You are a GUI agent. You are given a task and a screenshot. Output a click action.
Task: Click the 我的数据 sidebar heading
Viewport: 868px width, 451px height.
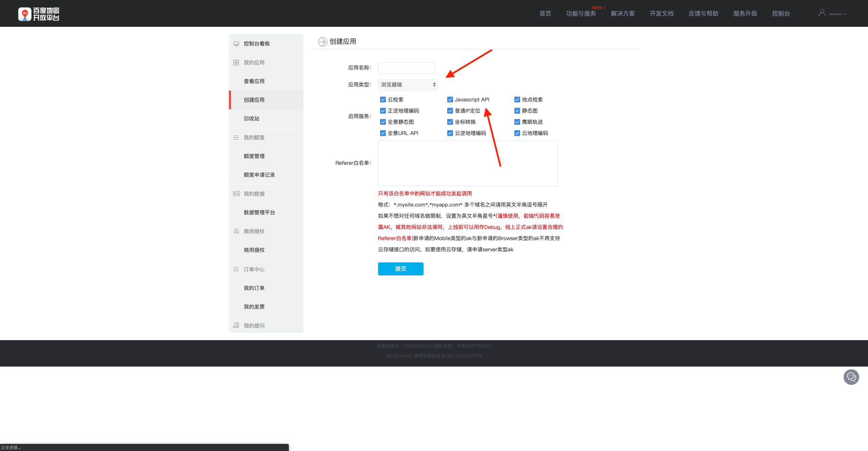point(254,194)
